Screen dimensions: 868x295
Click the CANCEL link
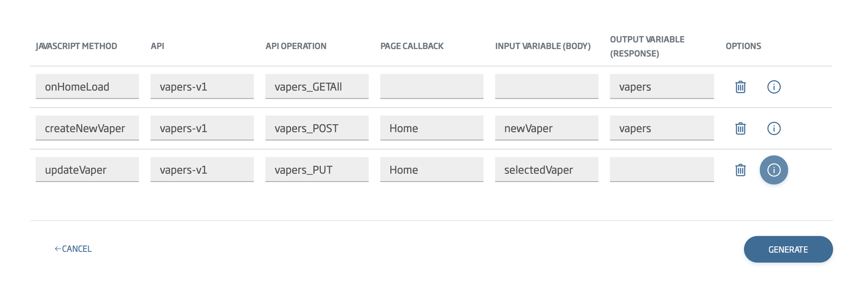point(73,249)
